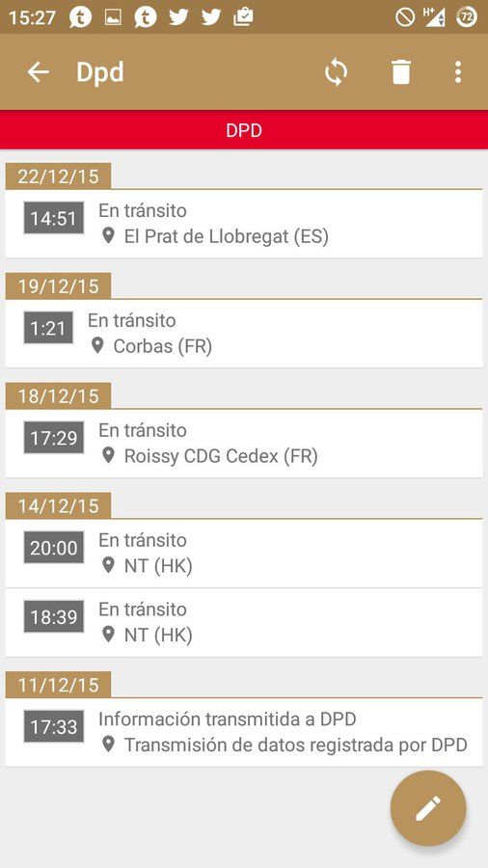Open the 17:29 Roissy CDG entry
The width and height of the screenshot is (488, 868).
pos(244,444)
